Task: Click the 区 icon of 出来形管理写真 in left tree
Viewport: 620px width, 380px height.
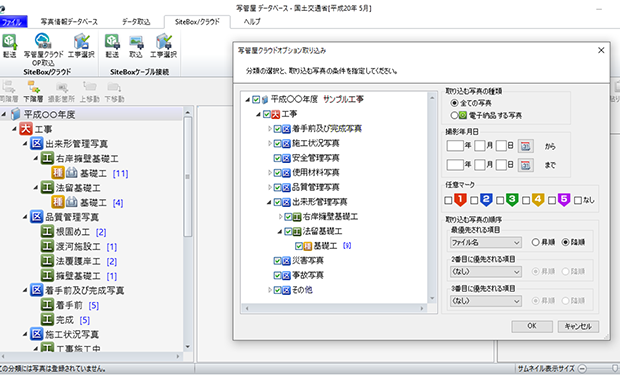Action: (x=36, y=144)
